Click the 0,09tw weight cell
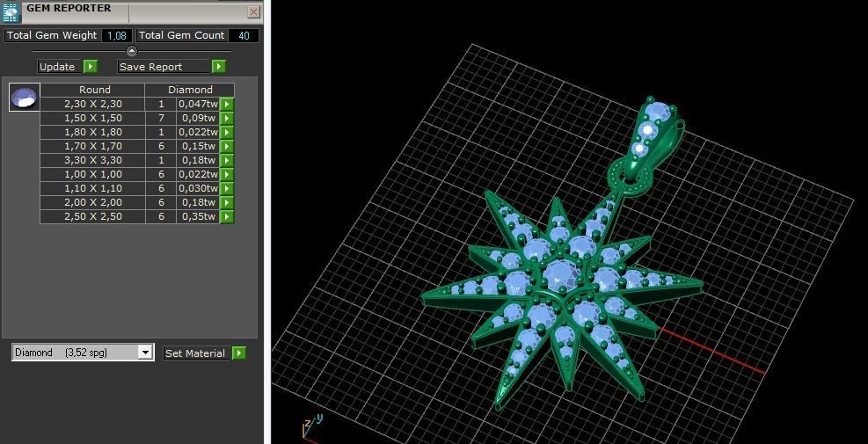 tap(198, 118)
